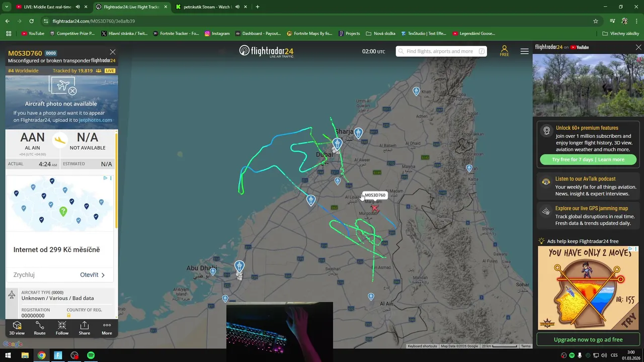Play the Flightradar24 YouTube video thumbnail
Image resolution: width=644 pixels, height=362 pixels.
[588, 85]
